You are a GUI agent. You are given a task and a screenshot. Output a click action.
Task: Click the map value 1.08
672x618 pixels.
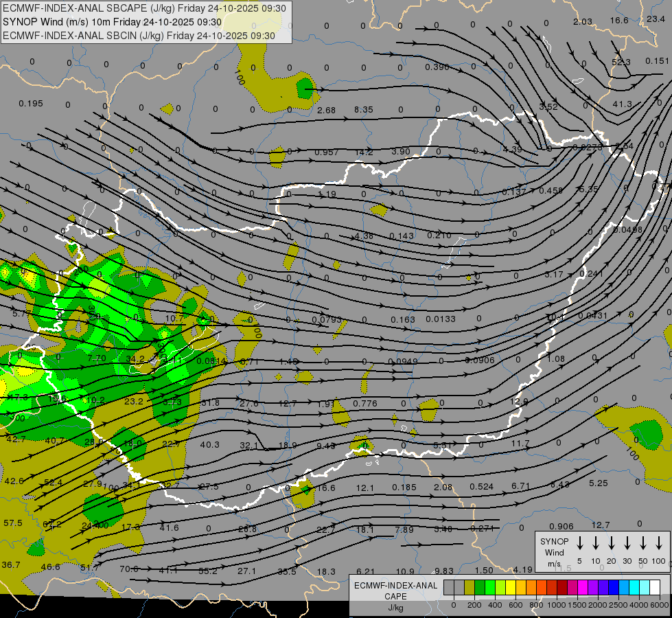[555, 358]
